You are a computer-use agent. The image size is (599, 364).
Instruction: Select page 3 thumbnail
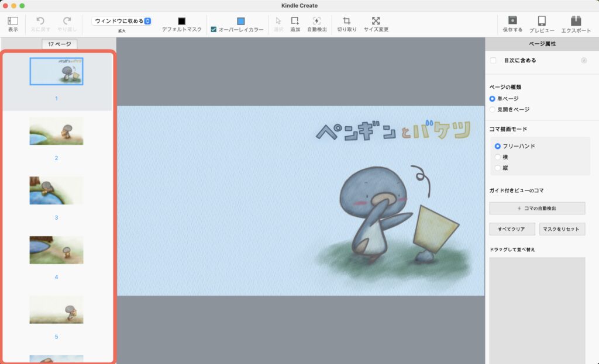[x=57, y=190]
